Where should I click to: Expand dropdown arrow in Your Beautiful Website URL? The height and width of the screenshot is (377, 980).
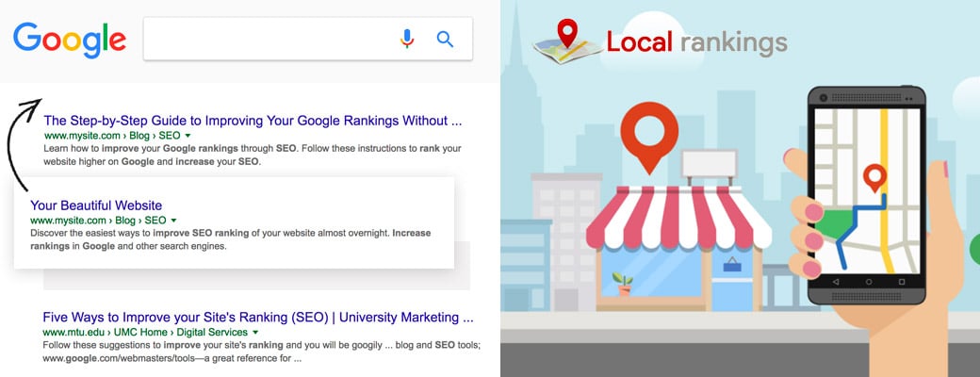173,221
